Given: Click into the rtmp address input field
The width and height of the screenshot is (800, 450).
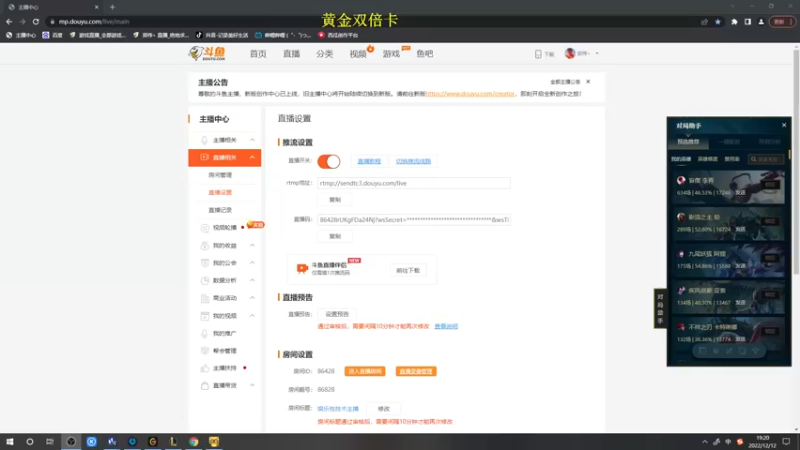Looking at the screenshot, I should click(414, 183).
